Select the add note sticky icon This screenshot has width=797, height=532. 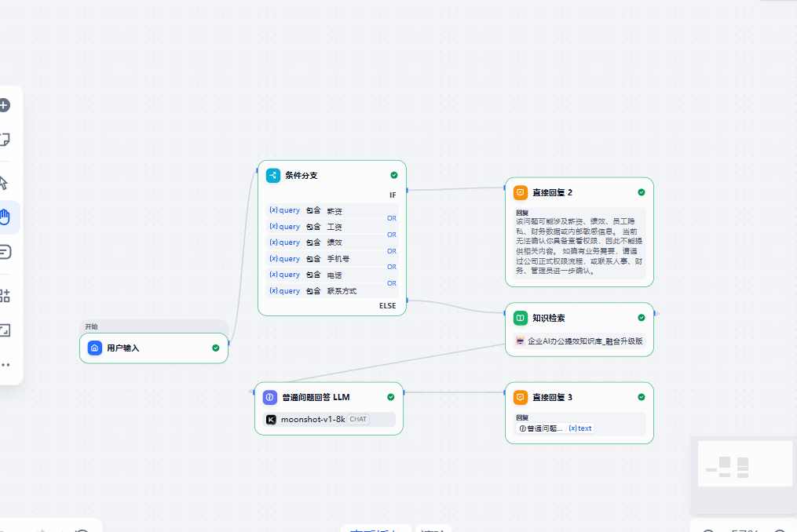4,139
